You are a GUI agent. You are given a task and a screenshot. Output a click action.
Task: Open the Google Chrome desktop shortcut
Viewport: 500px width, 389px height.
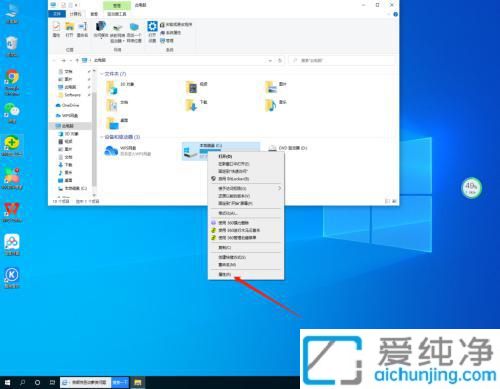coord(12,82)
